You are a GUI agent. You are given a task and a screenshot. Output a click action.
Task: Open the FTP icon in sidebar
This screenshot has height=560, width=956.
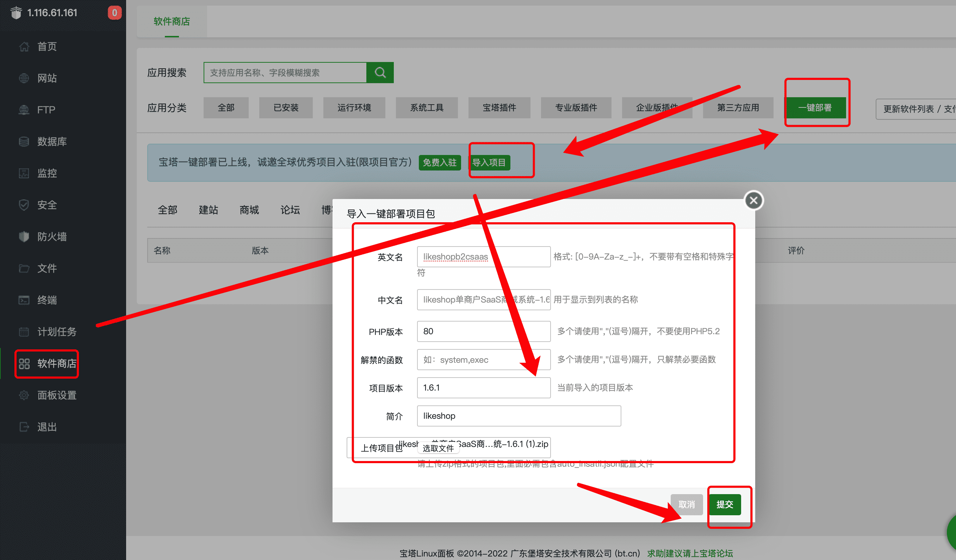(24, 110)
